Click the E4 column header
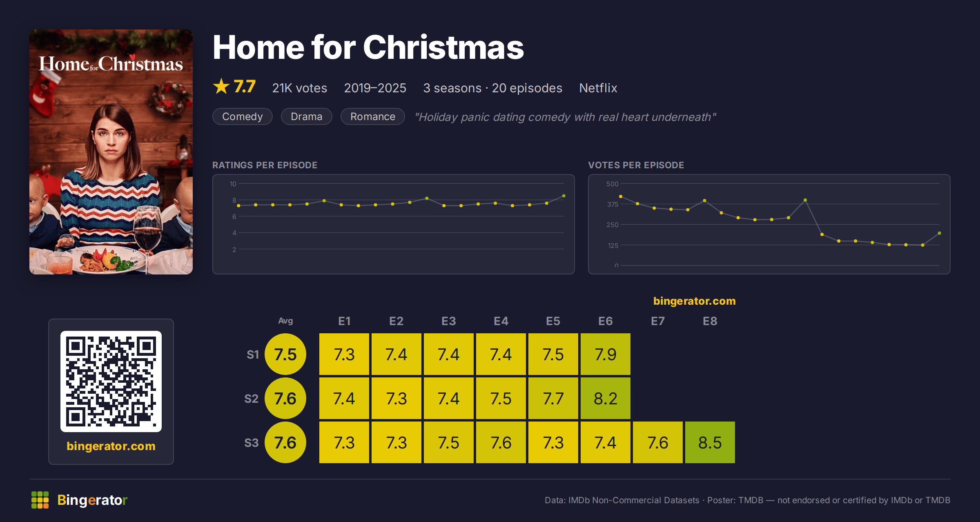Viewport: 980px width, 522px height. [x=501, y=321]
